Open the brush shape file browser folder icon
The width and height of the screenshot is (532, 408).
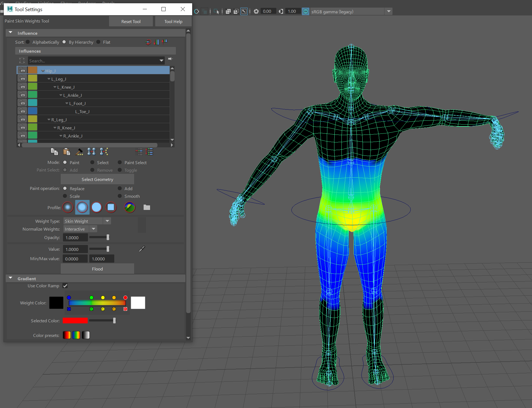point(147,208)
